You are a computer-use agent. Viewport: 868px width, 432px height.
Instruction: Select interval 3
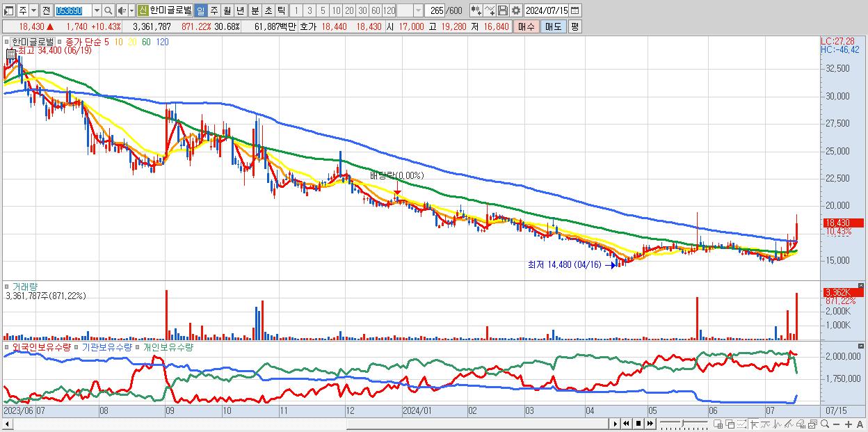pyautogui.click(x=310, y=10)
